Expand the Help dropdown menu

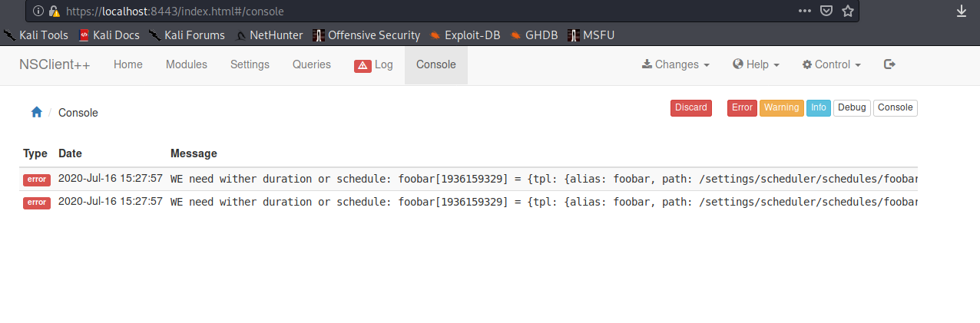click(x=757, y=64)
